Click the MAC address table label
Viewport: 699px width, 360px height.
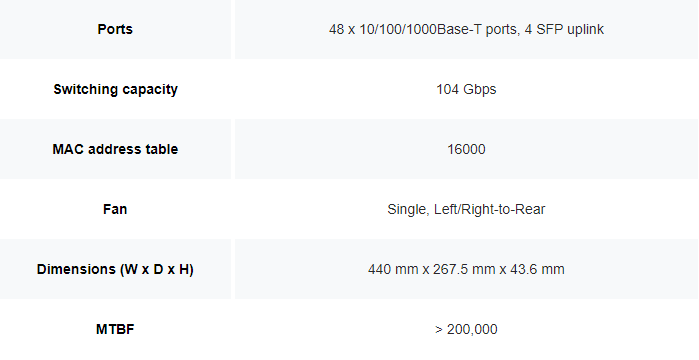coord(115,149)
